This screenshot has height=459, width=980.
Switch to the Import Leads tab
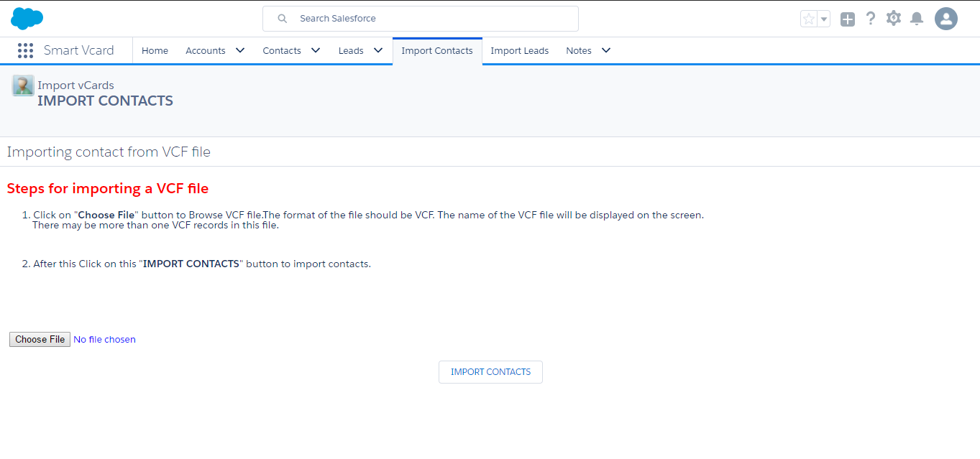click(519, 50)
